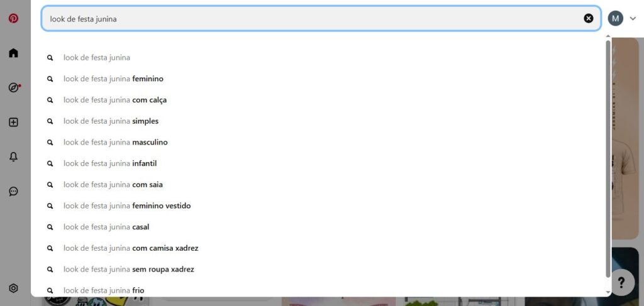Screen dimensions: 644x306
Task: Open the Explore compass icon
Action: coord(14,87)
